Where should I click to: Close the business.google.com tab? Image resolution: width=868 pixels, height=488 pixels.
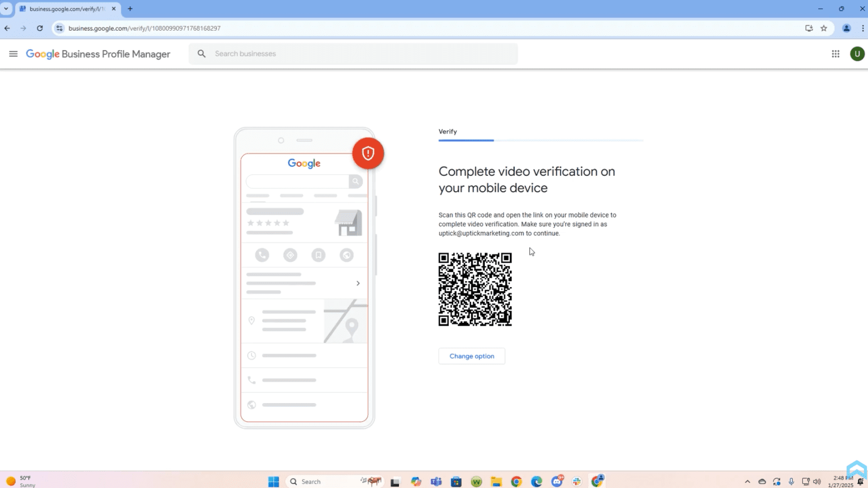[x=114, y=9]
